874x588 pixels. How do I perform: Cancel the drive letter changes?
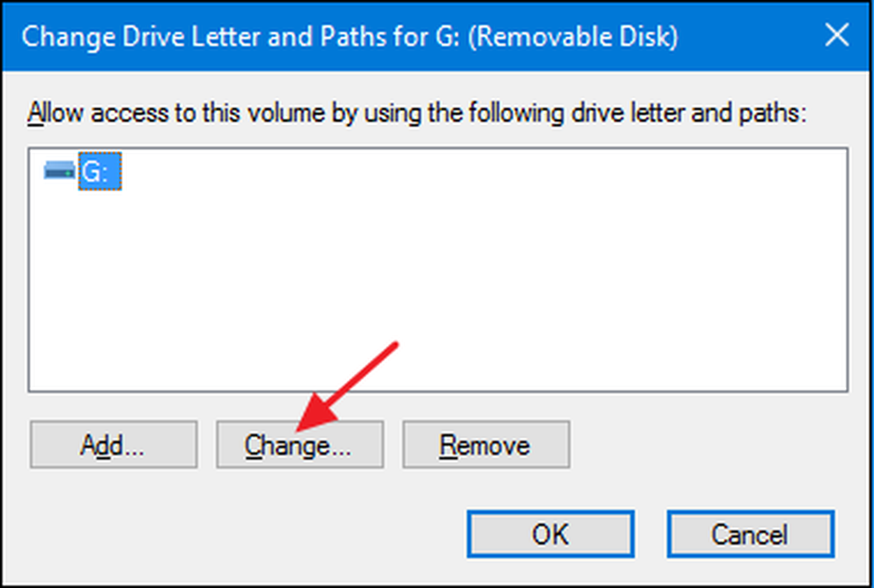click(x=750, y=534)
